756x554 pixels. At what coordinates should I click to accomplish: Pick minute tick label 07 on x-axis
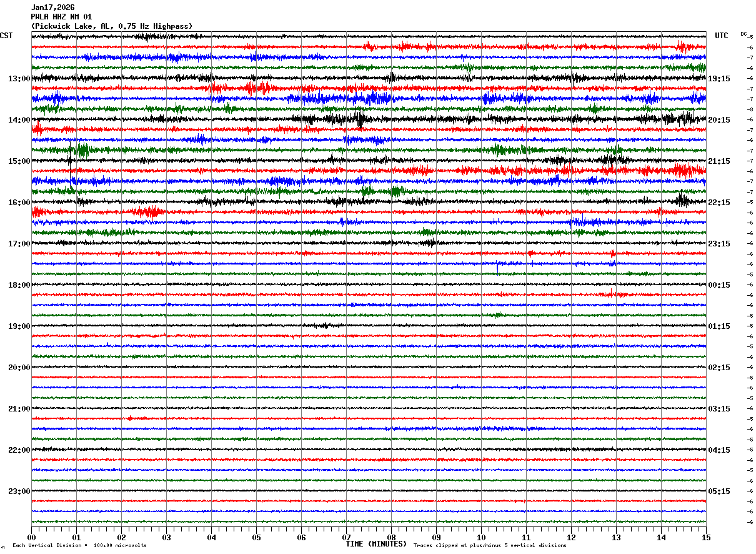tap(346, 537)
